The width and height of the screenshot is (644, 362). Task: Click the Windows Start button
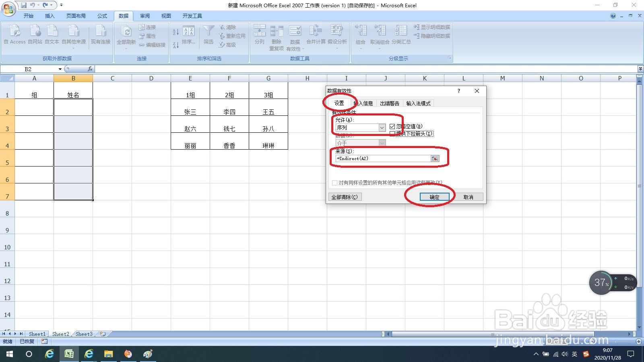click(10, 354)
